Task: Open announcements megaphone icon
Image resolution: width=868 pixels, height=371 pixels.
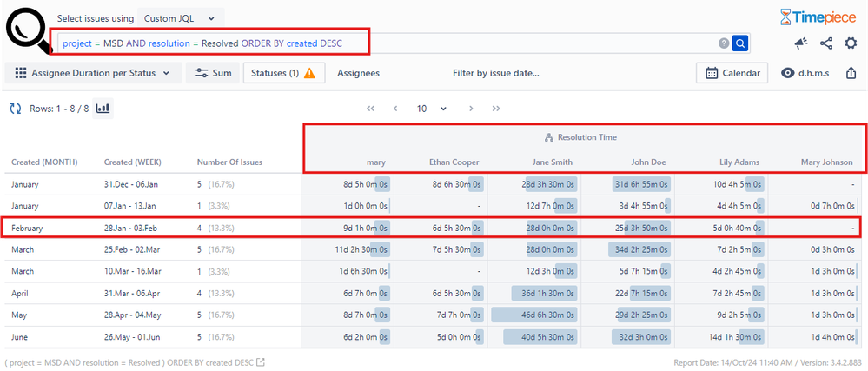Action: [x=801, y=43]
